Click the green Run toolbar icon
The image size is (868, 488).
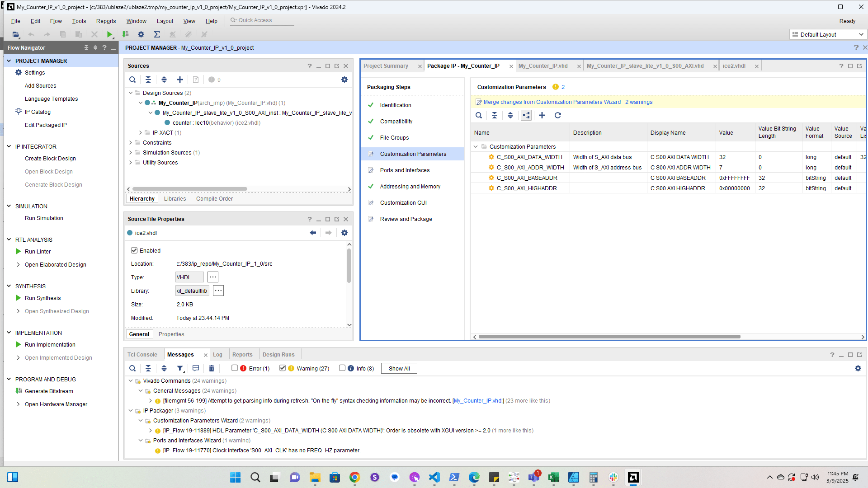[109, 34]
